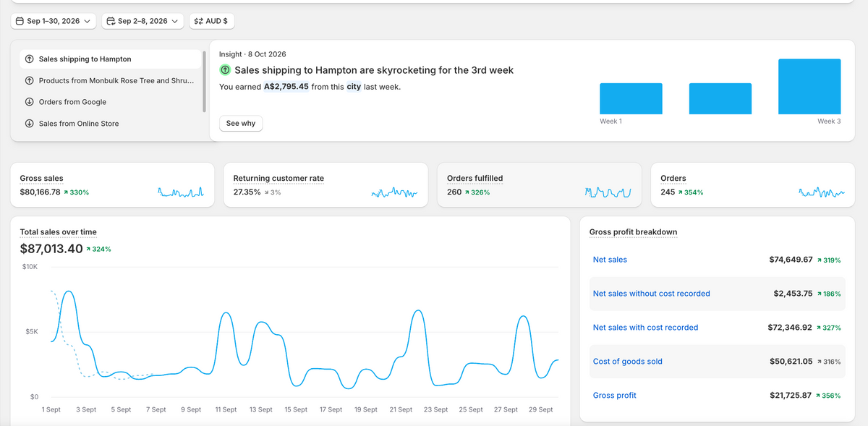The width and height of the screenshot is (868, 426).
Task: Click the A$2,795.45 amount in insight
Action: coord(286,87)
